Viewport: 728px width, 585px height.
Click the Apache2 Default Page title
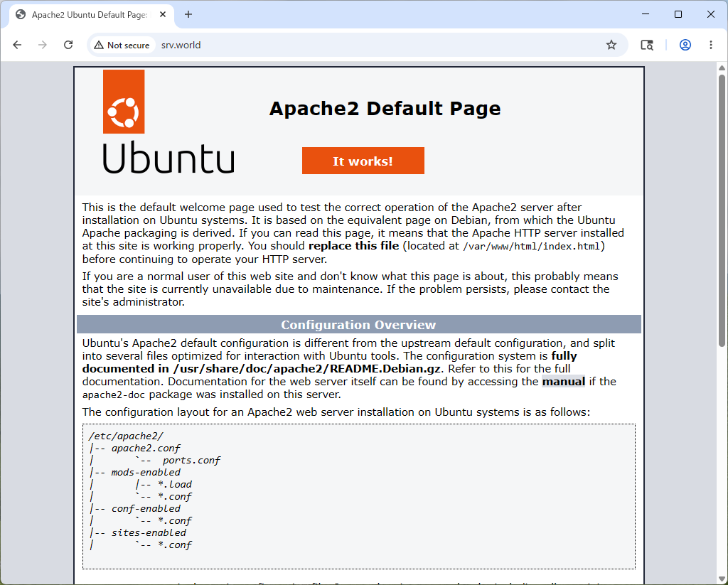pyautogui.click(x=385, y=108)
